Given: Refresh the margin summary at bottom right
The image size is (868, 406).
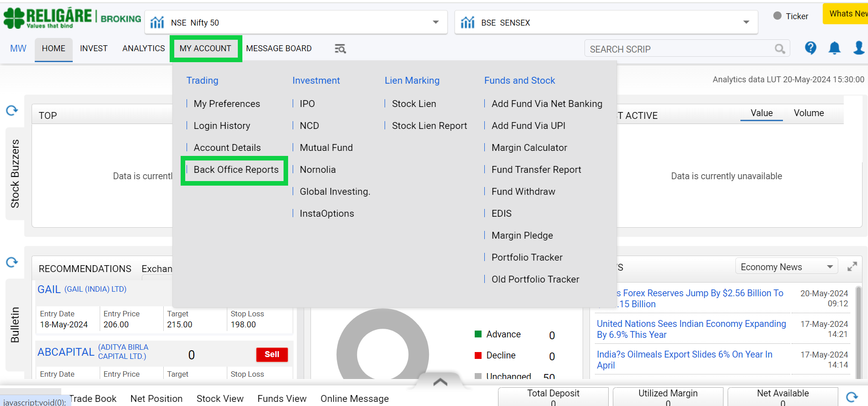Looking at the screenshot, I should click(x=852, y=397).
